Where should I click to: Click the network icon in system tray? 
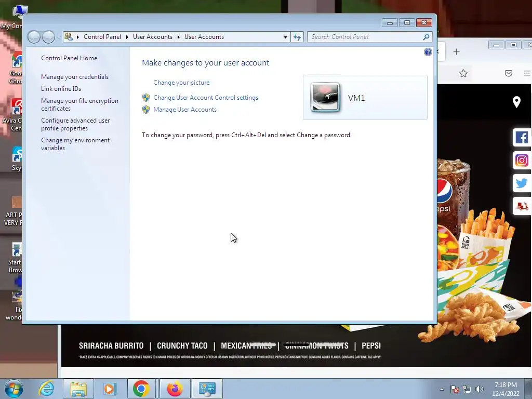(467, 389)
